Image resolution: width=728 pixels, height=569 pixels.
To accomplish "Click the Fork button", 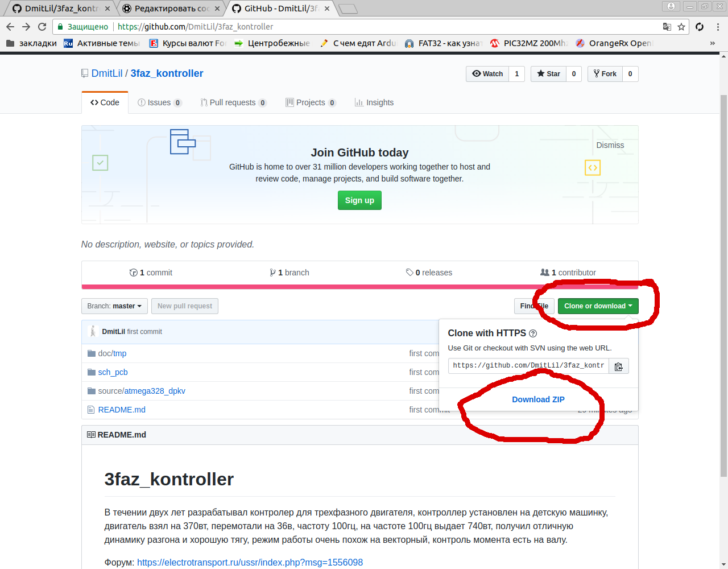I will [x=605, y=74].
